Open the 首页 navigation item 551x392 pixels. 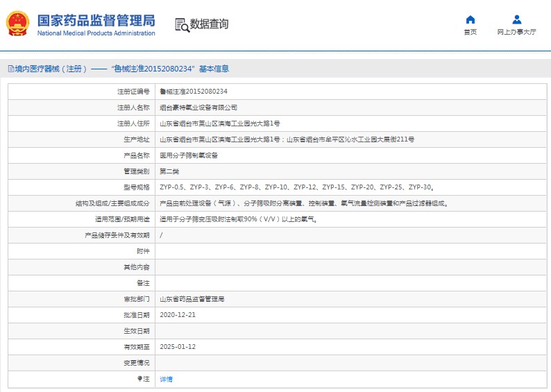click(470, 32)
